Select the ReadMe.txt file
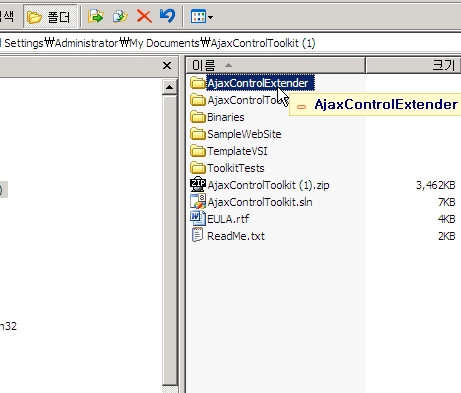Image resolution: width=461 pixels, height=393 pixels. click(x=236, y=236)
